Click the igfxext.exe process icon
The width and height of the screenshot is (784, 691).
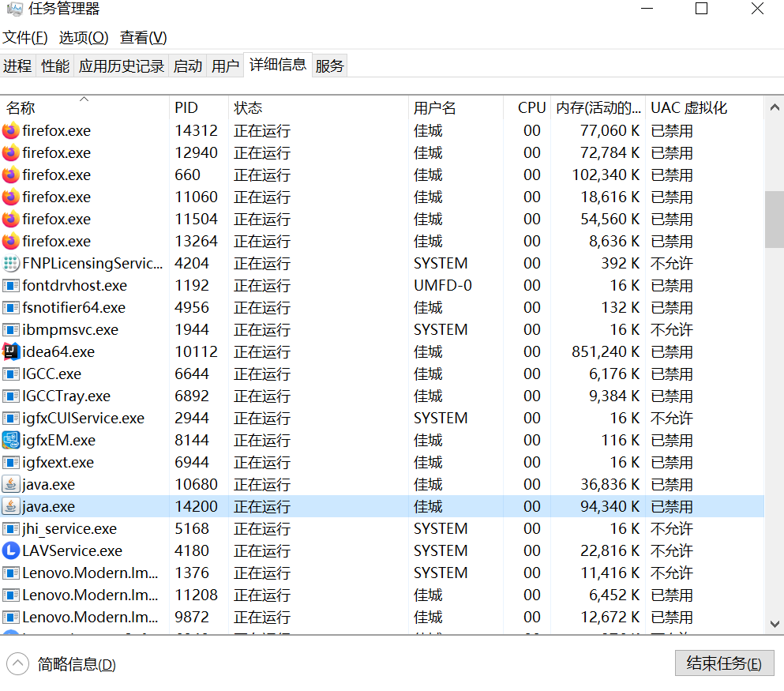coord(11,463)
